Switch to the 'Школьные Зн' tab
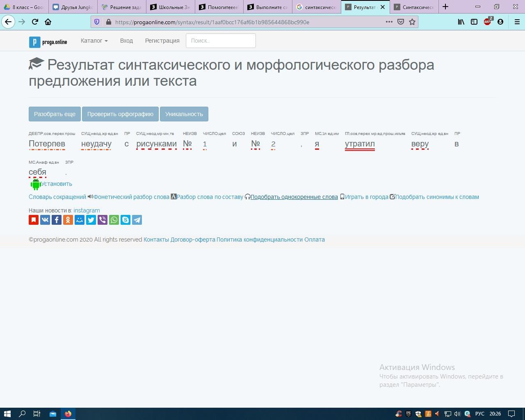525x420 pixels. coord(171,7)
